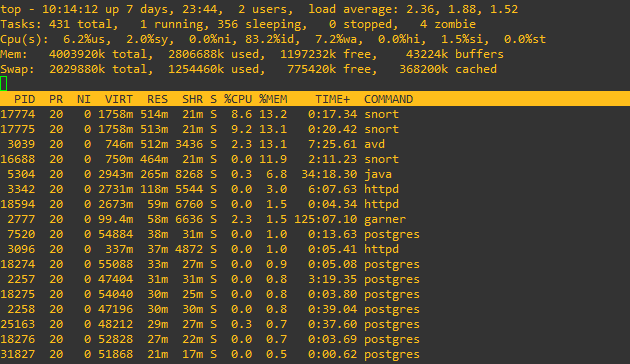Select the RES column header
This screenshot has width=630, height=364.
(x=157, y=99)
